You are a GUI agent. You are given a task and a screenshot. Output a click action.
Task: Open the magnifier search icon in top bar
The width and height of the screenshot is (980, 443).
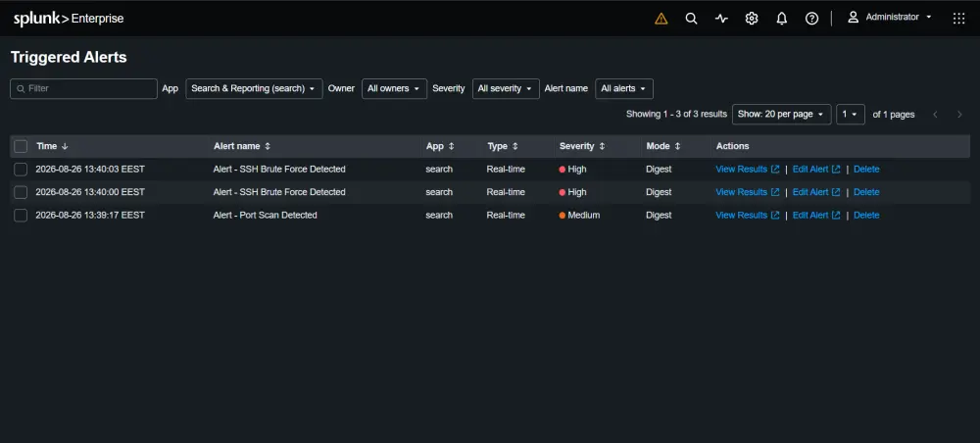click(691, 19)
